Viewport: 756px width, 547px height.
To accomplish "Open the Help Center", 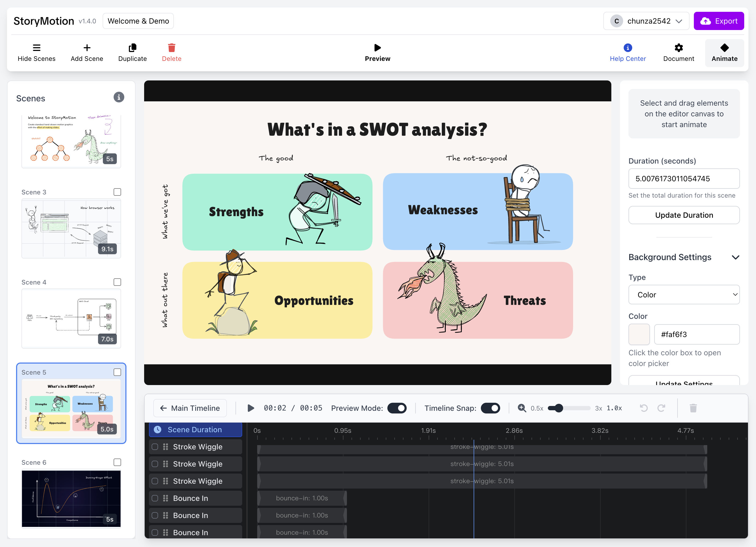I will coord(628,52).
